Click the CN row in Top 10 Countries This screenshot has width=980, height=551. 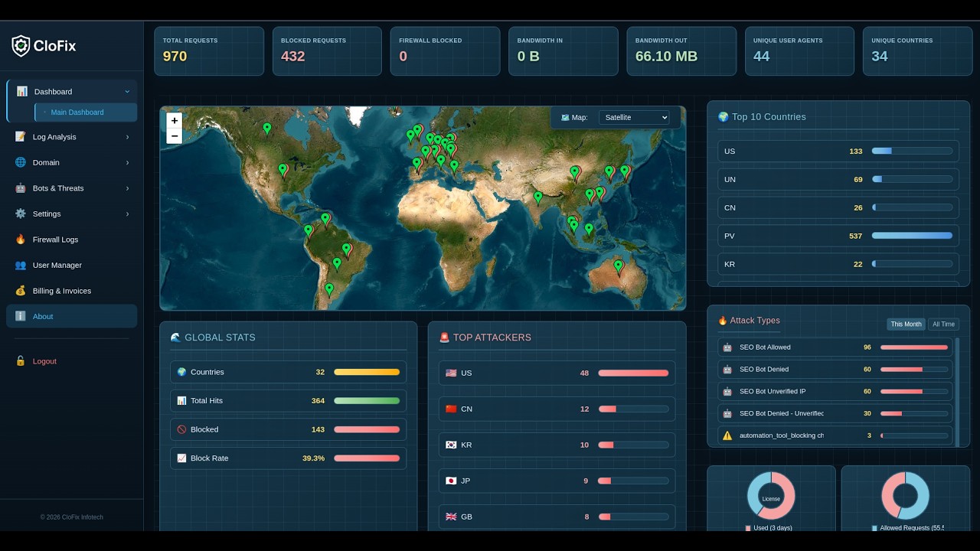coord(838,207)
